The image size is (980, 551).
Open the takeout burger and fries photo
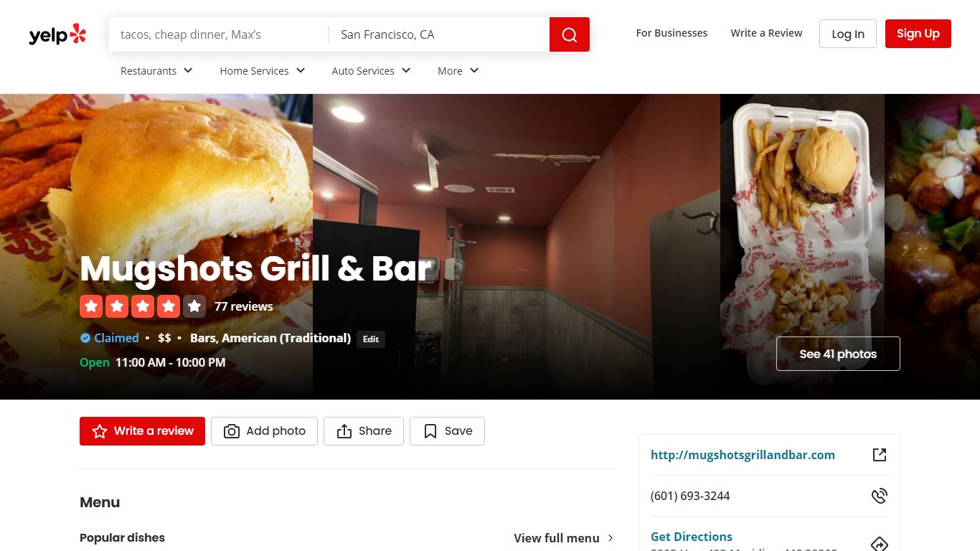(x=802, y=246)
